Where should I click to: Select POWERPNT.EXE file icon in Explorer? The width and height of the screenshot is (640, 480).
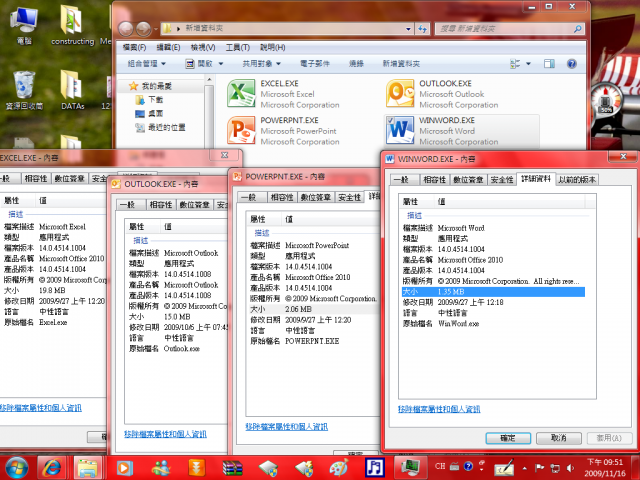click(241, 130)
